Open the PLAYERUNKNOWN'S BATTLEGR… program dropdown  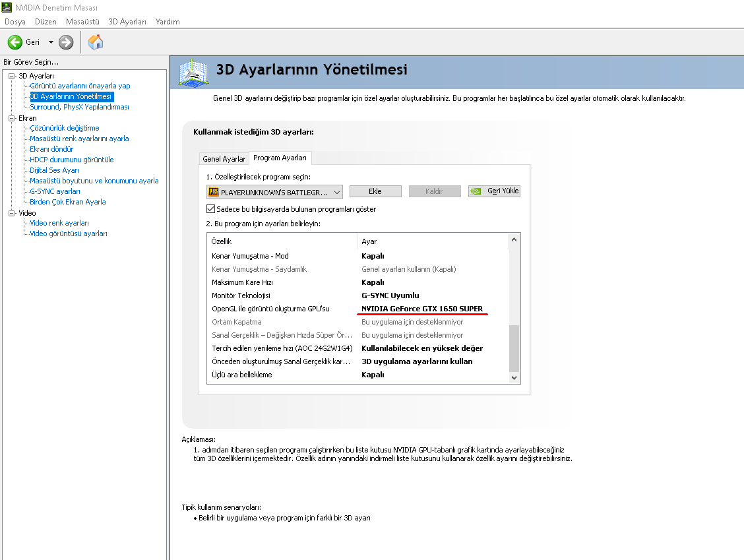[x=275, y=192]
